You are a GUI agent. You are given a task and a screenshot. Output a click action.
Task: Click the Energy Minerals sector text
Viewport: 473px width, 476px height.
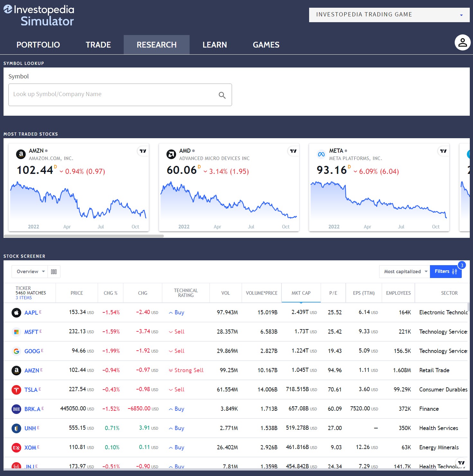439,447
